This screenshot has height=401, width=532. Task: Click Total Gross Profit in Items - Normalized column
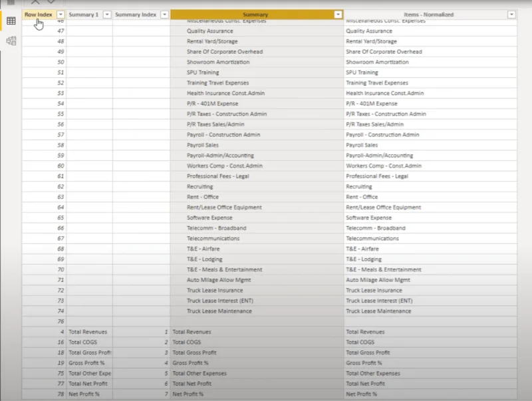tap(368, 352)
